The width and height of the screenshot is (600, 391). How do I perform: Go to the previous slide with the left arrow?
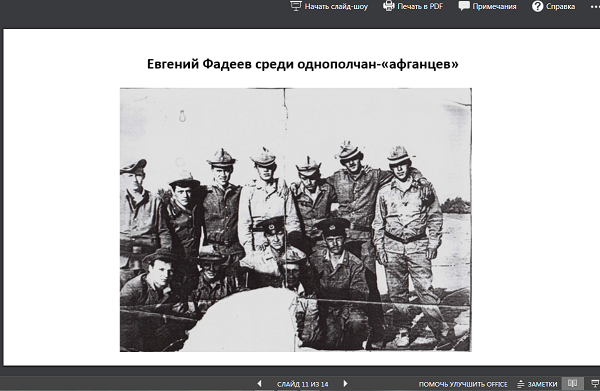[259, 383]
